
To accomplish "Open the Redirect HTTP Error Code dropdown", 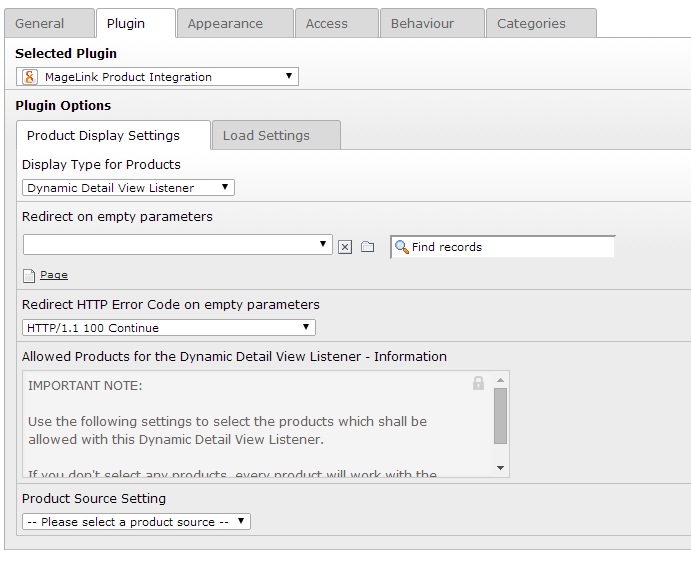I will point(168,328).
